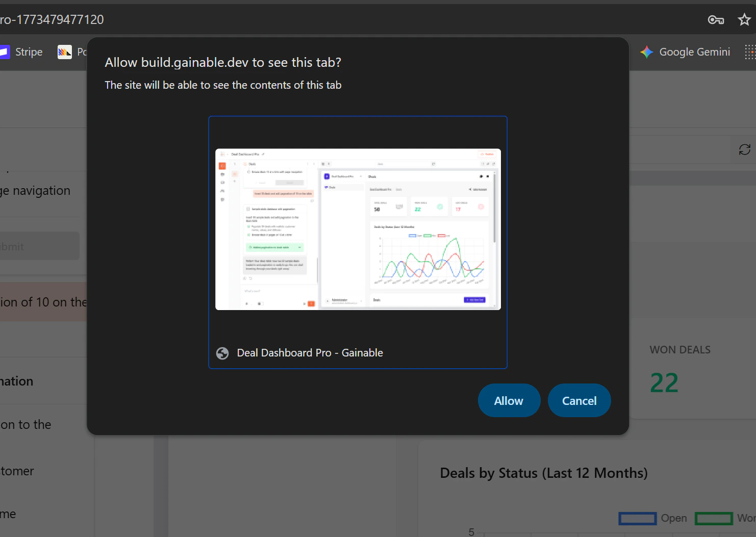Toggle the Won series in the chart legend
The image size is (756, 537).
pos(714,518)
